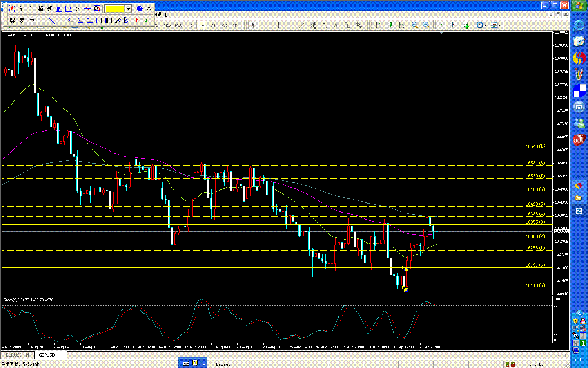This screenshot has height=368, width=588.
Task: Click the 量 button in floating toolbar
Action: 21,8
